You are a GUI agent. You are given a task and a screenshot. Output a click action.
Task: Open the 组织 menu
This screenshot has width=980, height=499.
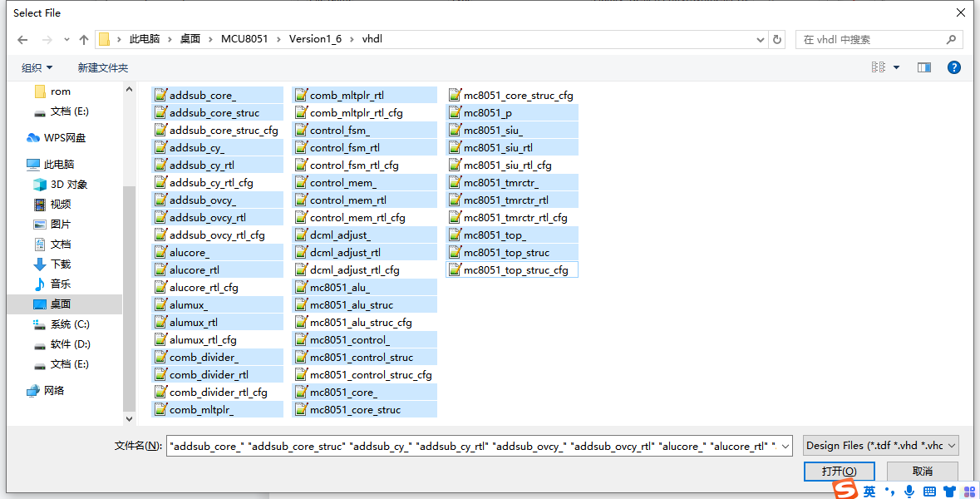(x=37, y=67)
